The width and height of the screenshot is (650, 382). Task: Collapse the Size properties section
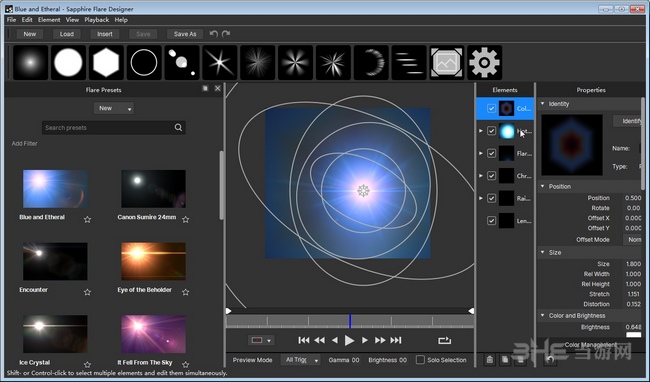point(543,252)
